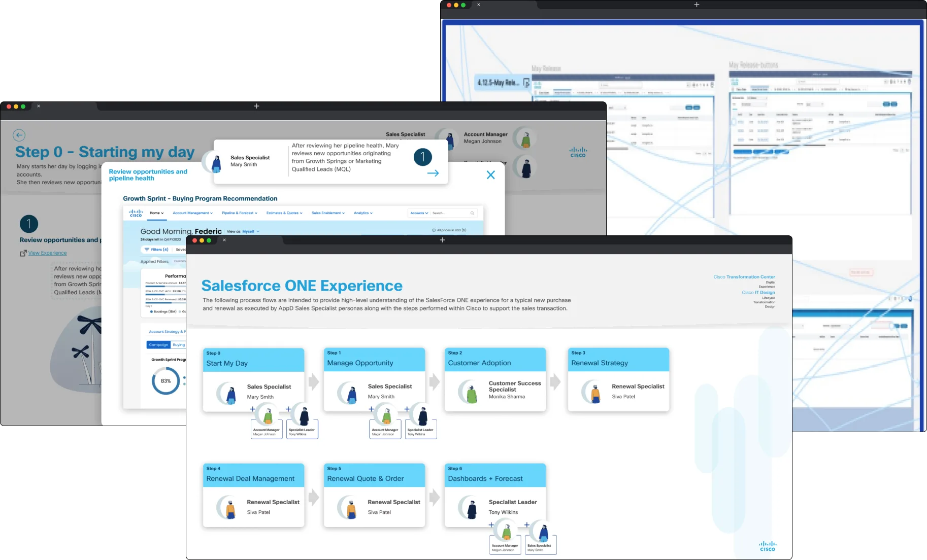927x560 pixels.
Task: Expand the Pipeline & Forecast dropdown
Action: pyautogui.click(x=240, y=213)
